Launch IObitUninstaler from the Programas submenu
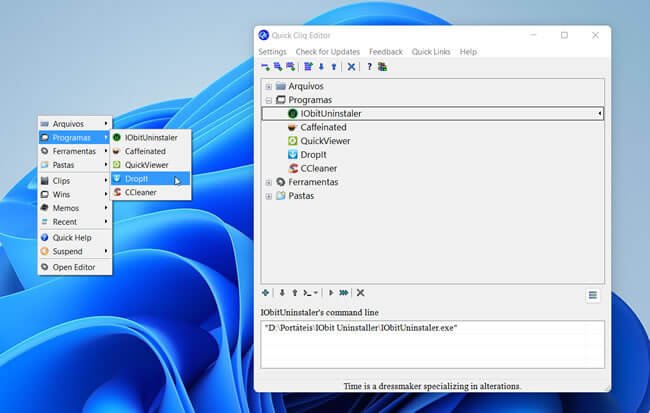Viewport: 650px width, 413px height. (x=151, y=137)
